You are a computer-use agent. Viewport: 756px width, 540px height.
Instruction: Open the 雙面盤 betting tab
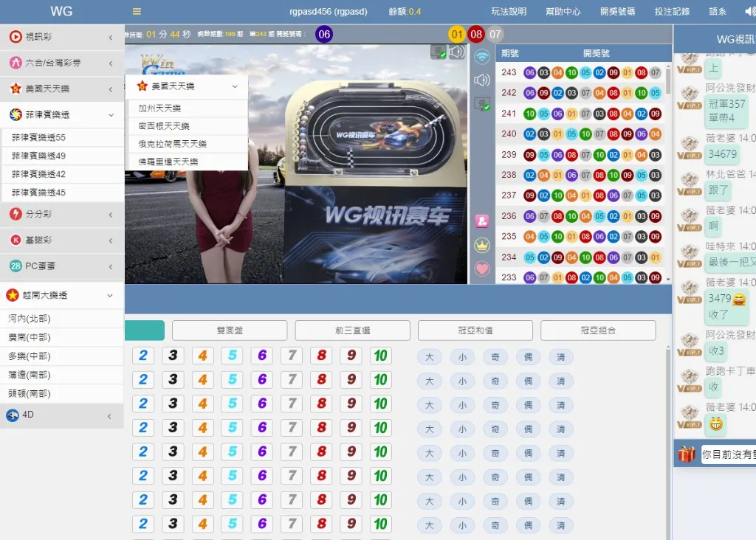pyautogui.click(x=230, y=330)
